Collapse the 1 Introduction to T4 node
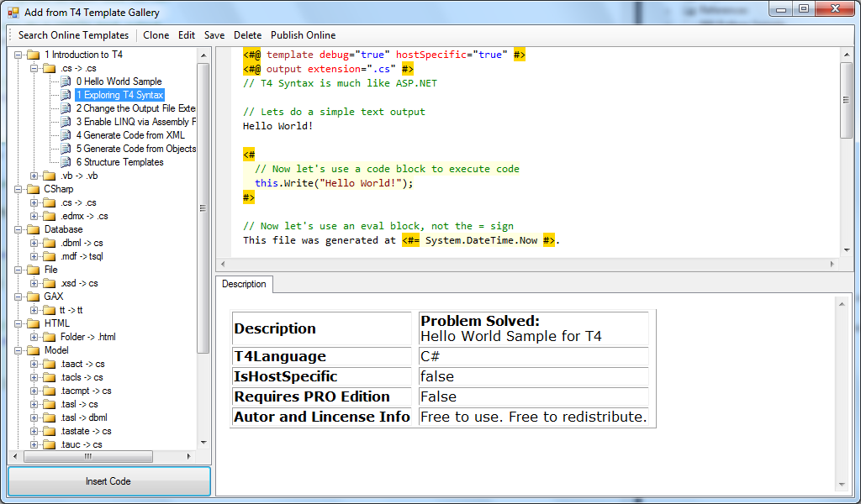This screenshot has height=504, width=861. [18, 55]
